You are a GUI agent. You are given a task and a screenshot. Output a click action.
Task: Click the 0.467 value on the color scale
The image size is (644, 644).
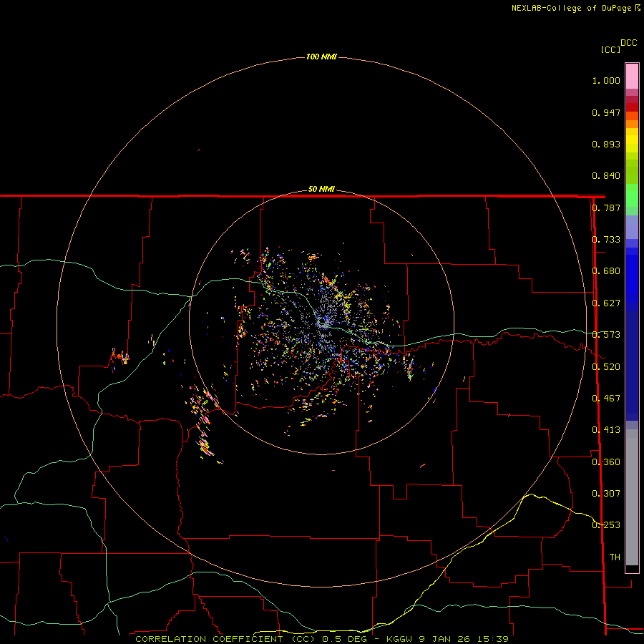[606, 399]
